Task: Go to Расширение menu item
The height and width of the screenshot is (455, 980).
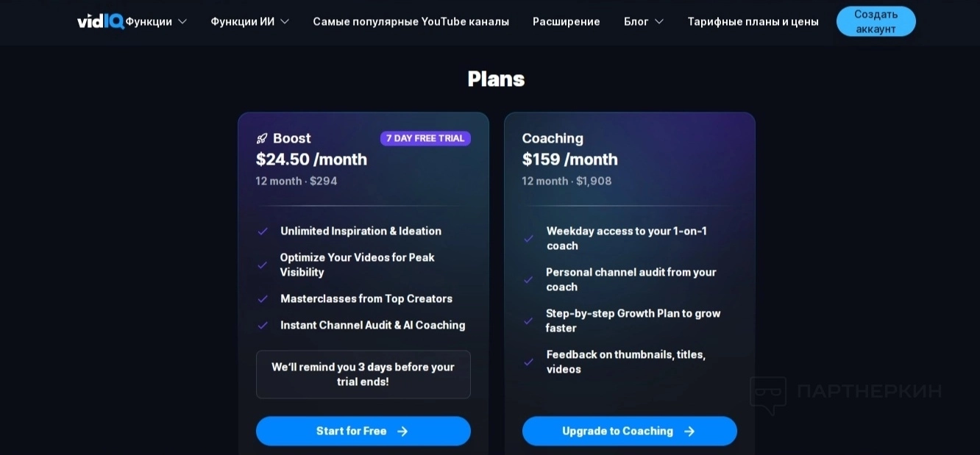Action: click(567, 21)
